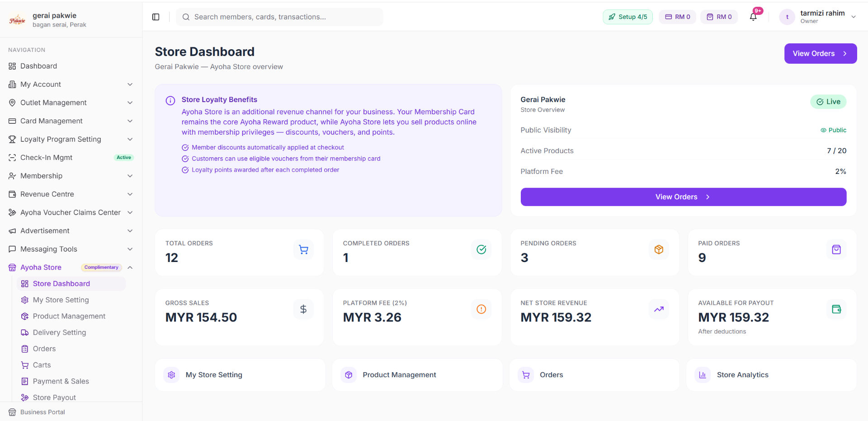The image size is (868, 421).
Task: Open Store Dashboard in sidebar
Action: pyautogui.click(x=71, y=284)
